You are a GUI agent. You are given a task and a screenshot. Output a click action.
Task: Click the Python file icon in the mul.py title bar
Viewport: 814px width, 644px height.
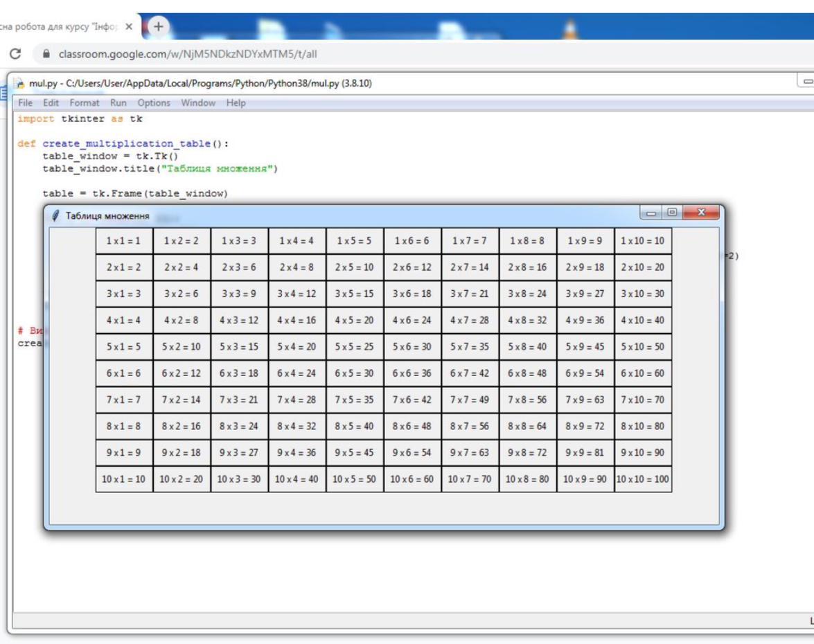pyautogui.click(x=21, y=84)
